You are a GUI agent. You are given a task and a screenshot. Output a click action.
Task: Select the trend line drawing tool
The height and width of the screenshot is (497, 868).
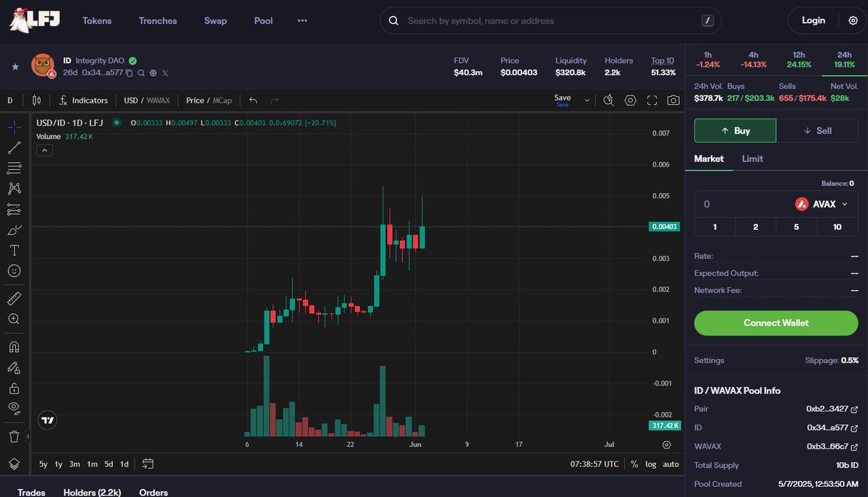click(x=14, y=148)
